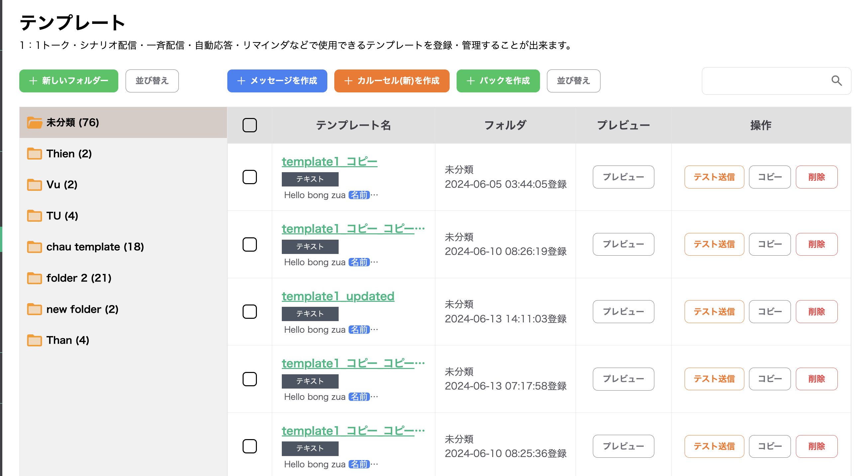Click プレビュー for 2024-06-10 08:25:36 row
868x476 pixels.
[623, 446]
